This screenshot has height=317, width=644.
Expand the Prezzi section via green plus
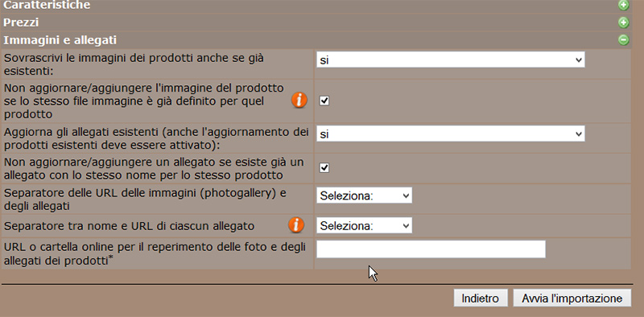[623, 23]
